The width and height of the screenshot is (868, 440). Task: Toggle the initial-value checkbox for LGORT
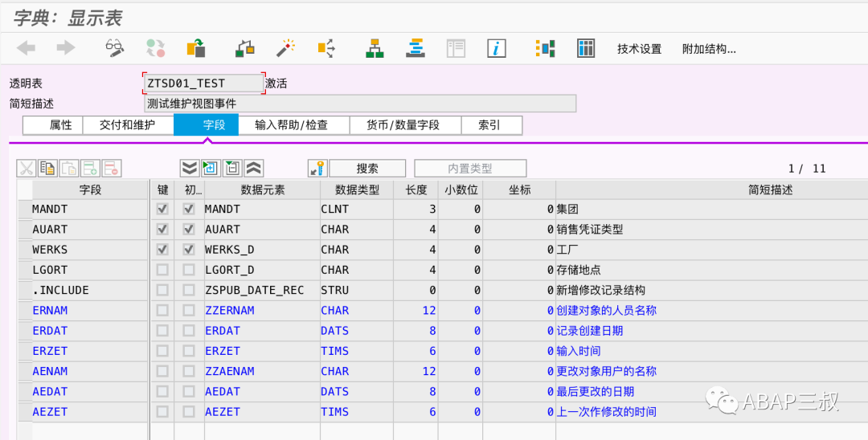pyautogui.click(x=189, y=270)
